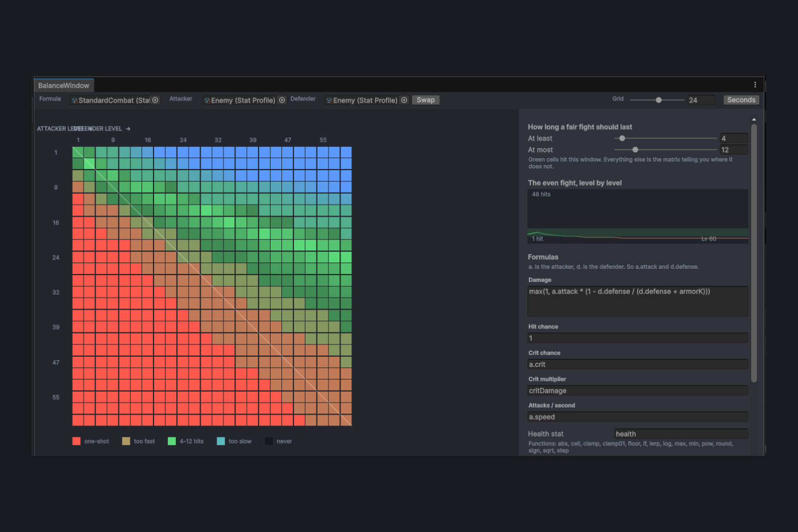Click the StandardCombat formula object field

click(x=115, y=100)
